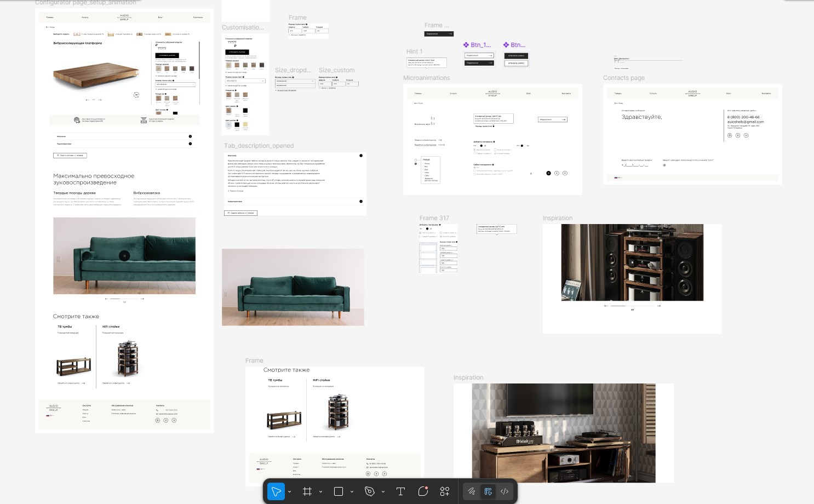Open the Actions components tool
The height and width of the screenshot is (504, 814).
(x=445, y=491)
